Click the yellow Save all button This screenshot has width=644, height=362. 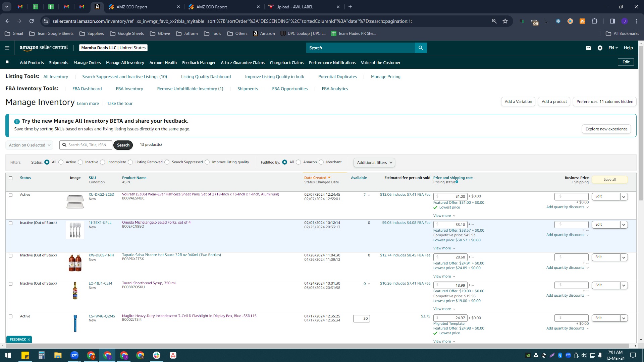[610, 180]
